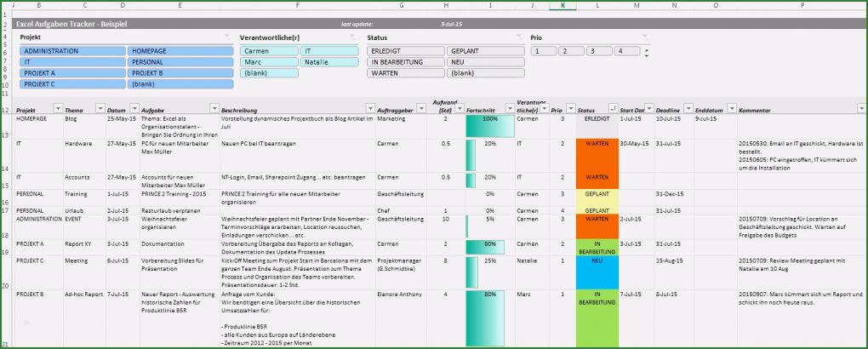Image resolution: width=868 pixels, height=349 pixels.
Task: Click GEPLANT status cell for Training row
Action: point(597,197)
